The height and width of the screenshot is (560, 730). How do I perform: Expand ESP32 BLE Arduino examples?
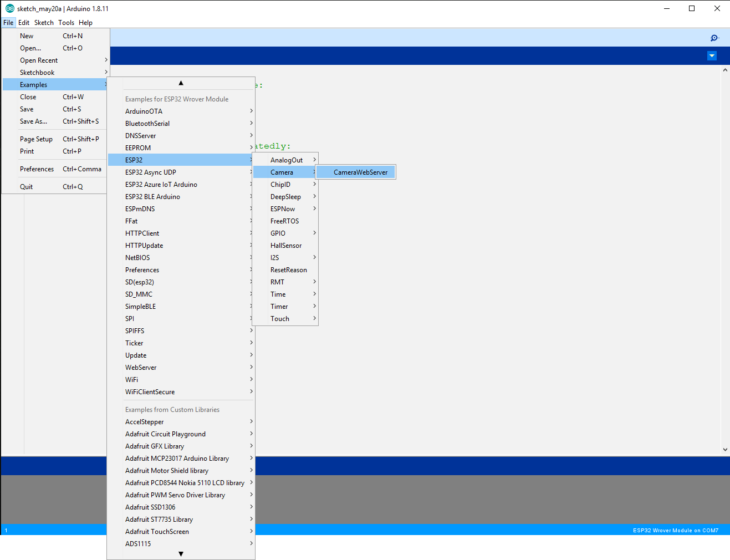(x=181, y=197)
